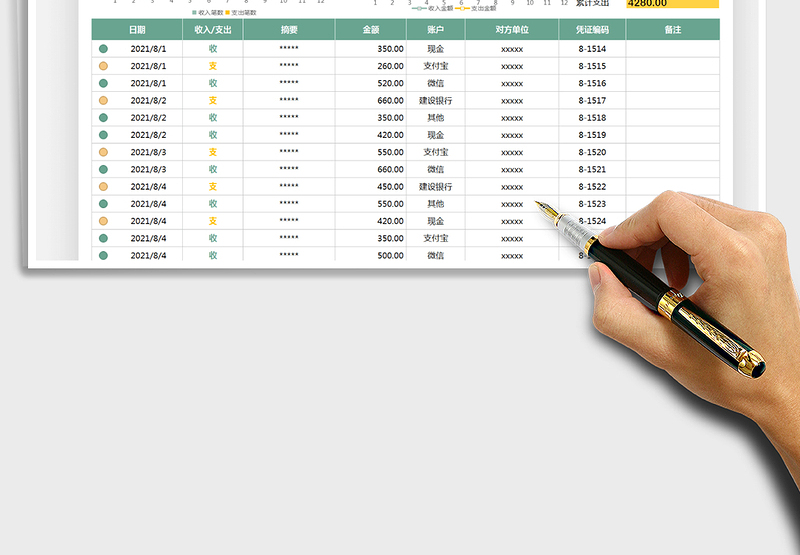Click the 备注 column header
Screen dimensions: 800x555
click(x=673, y=30)
